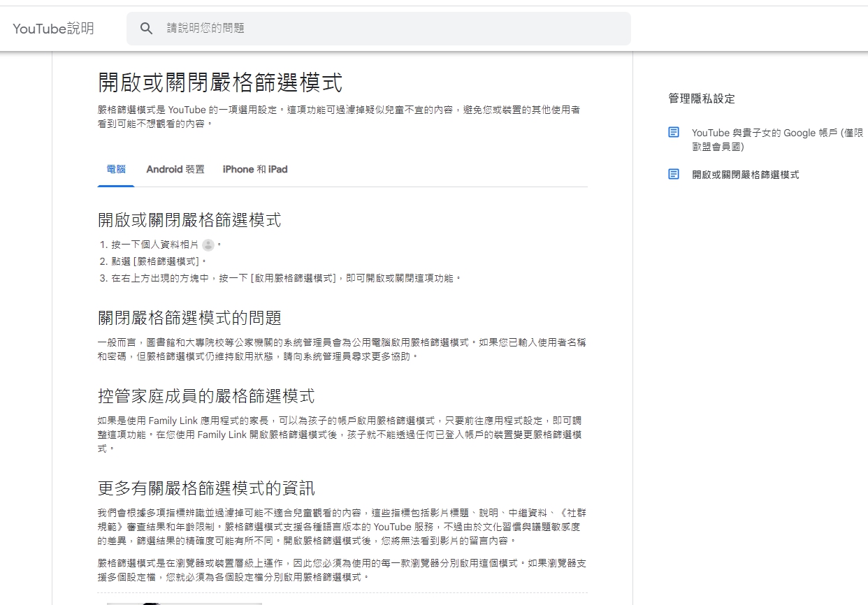
Task: Click step 3 text about 啟用嚴格篩選模式
Action: [x=287, y=278]
